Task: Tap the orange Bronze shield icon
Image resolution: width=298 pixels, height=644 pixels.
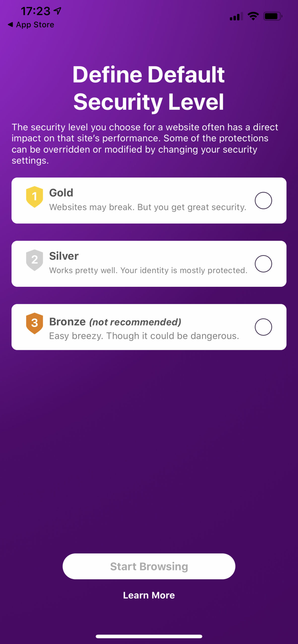Action: [x=35, y=323]
